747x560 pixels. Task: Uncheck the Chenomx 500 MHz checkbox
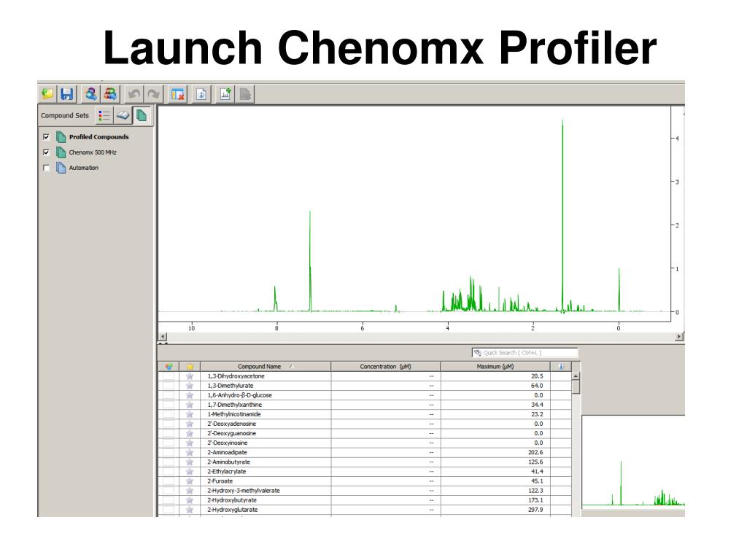click(46, 152)
